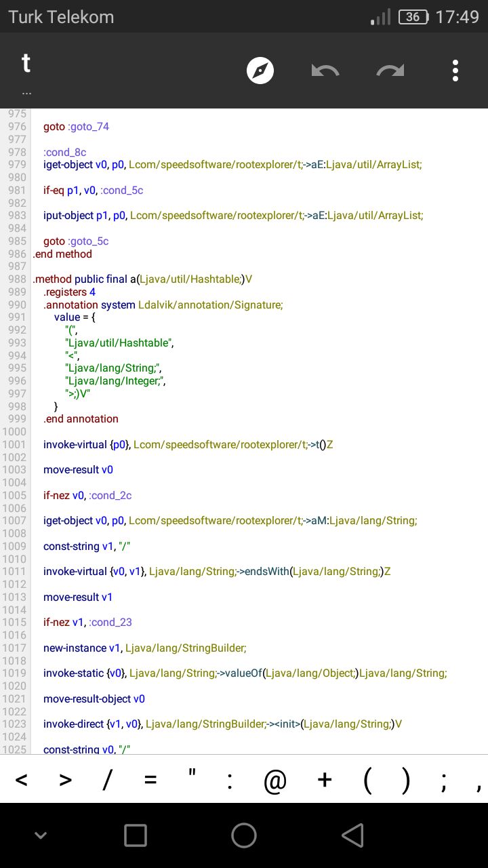Hide keyboard with the down-chevron nav icon

[41, 835]
